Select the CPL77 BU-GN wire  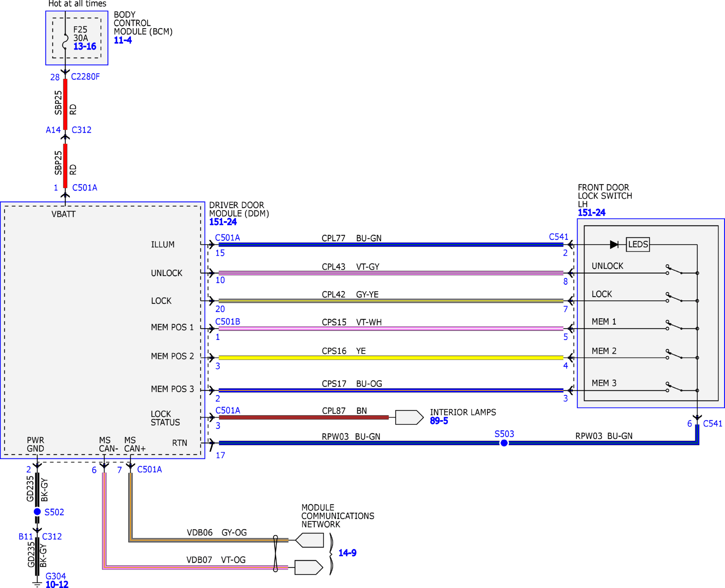pos(391,244)
